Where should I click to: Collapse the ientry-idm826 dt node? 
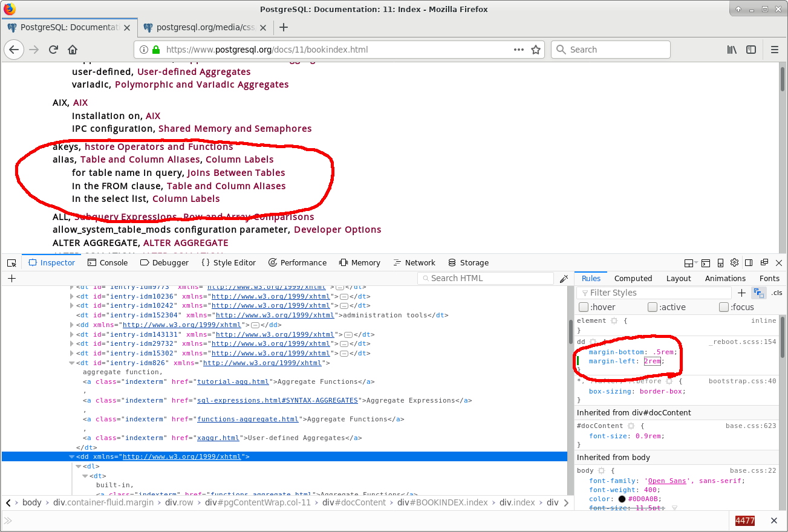72,363
